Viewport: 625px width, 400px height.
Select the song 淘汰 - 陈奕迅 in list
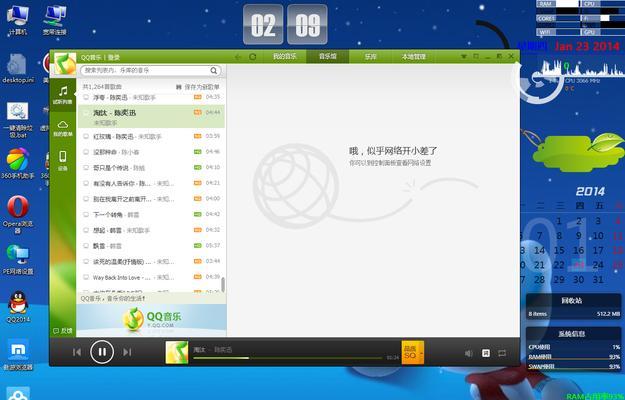(x=151, y=116)
